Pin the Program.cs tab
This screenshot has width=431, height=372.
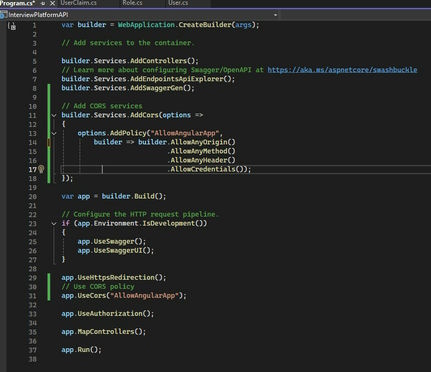[x=43, y=3]
